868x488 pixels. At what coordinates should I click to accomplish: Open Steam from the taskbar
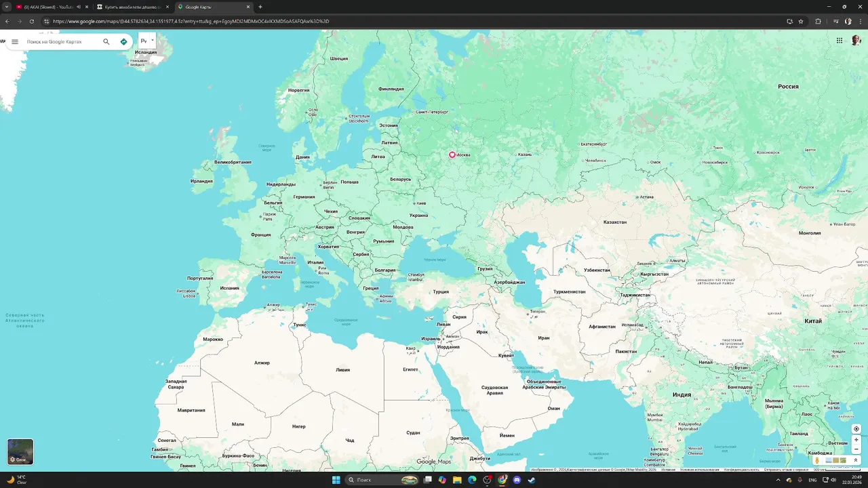532,480
